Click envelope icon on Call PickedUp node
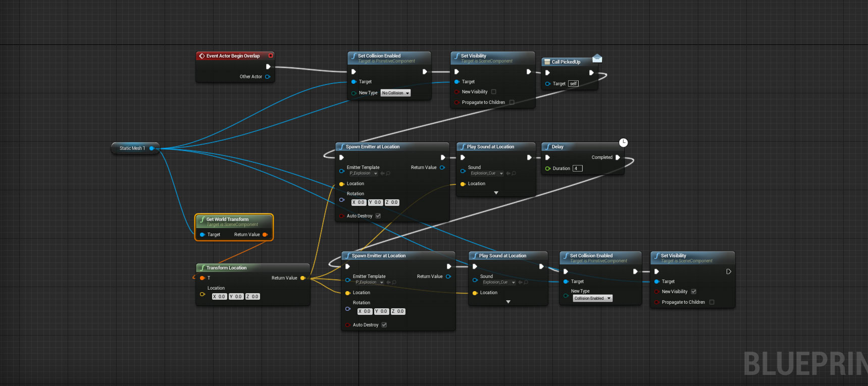Image resolution: width=868 pixels, height=386 pixels. coord(597,59)
